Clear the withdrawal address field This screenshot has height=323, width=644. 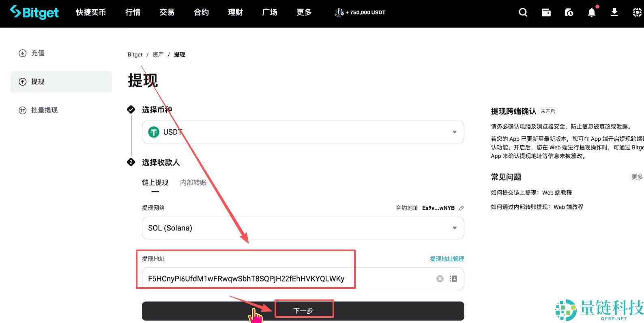coord(440,279)
